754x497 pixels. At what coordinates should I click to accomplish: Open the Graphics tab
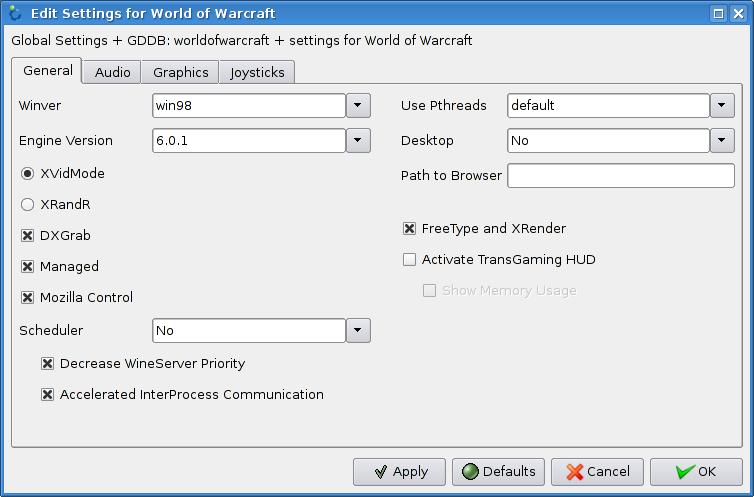pyautogui.click(x=180, y=72)
